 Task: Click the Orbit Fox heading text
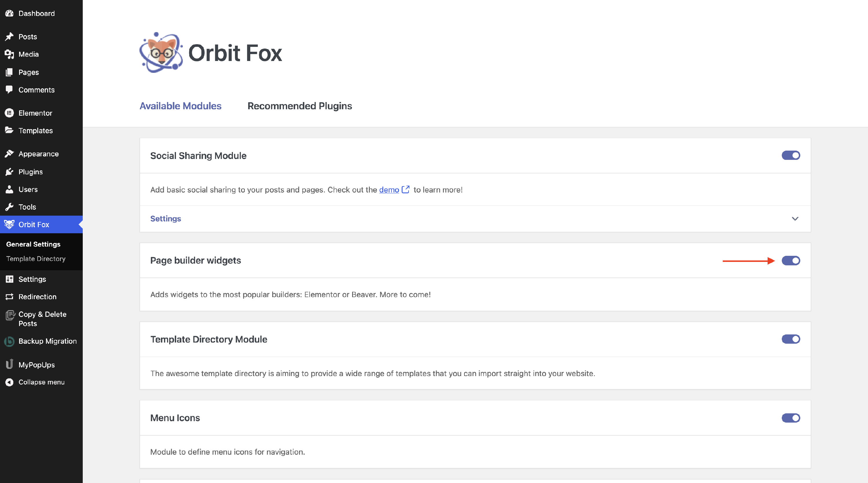[x=235, y=53]
